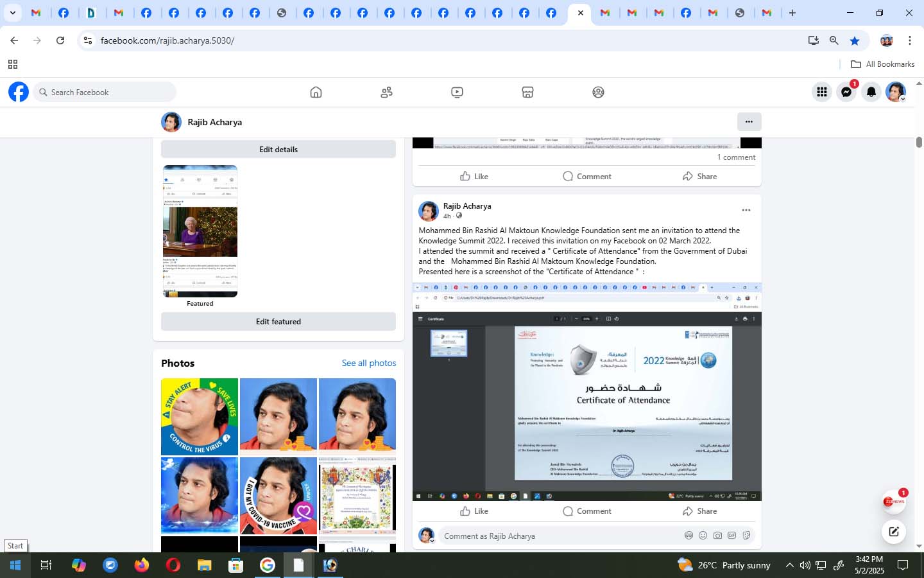Image resolution: width=924 pixels, height=578 pixels.
Task: Open the Marketplace icon in the top nav
Action: (527, 92)
